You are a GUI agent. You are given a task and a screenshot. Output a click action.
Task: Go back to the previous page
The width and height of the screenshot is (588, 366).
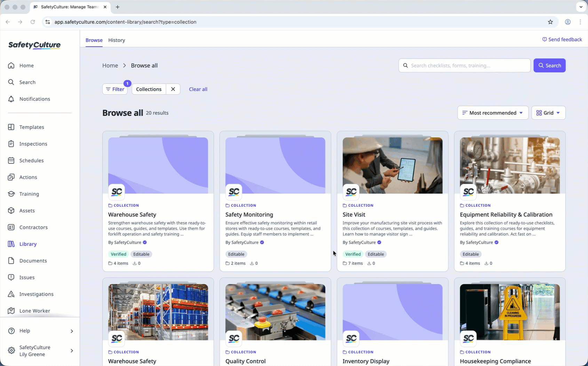(x=8, y=22)
